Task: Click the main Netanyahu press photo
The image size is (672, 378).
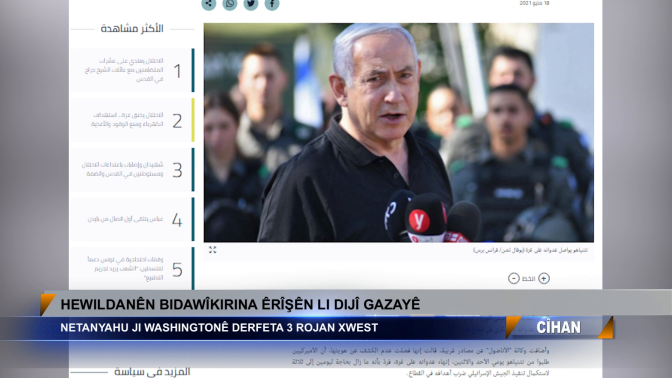Action: click(x=399, y=132)
